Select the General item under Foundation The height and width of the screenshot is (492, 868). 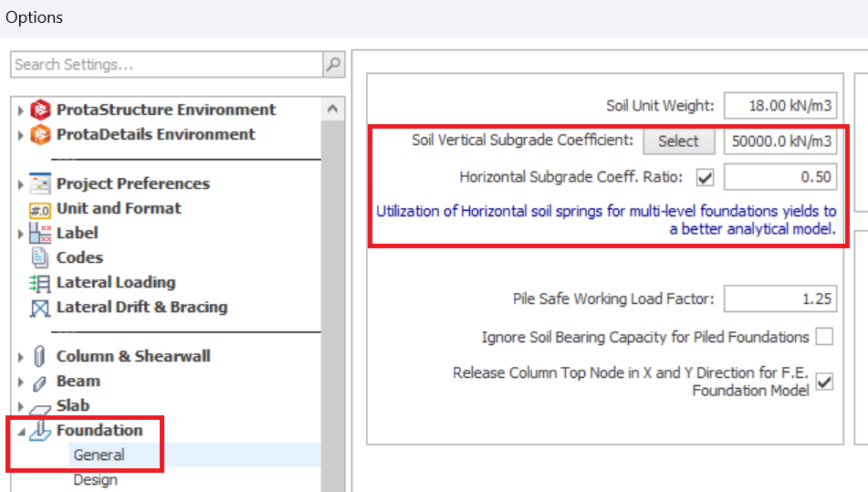tap(99, 455)
